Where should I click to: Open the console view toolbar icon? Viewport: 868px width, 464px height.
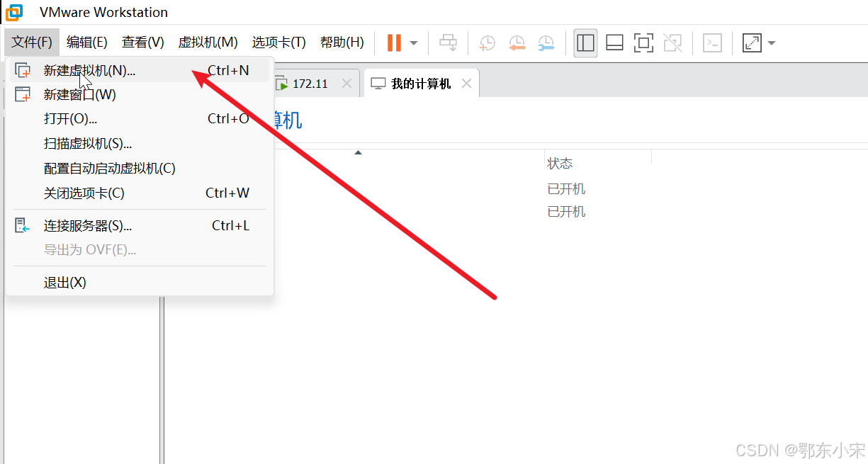tap(712, 43)
